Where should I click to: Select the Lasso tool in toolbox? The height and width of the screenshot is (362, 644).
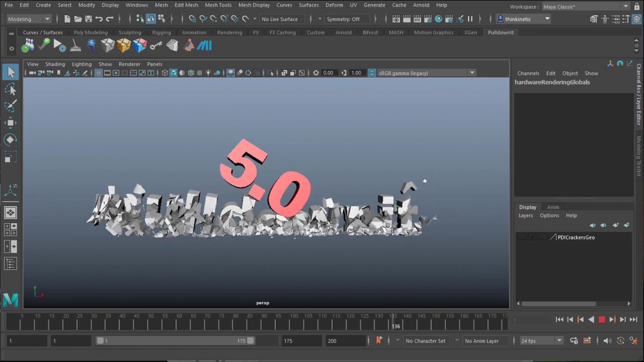point(10,89)
